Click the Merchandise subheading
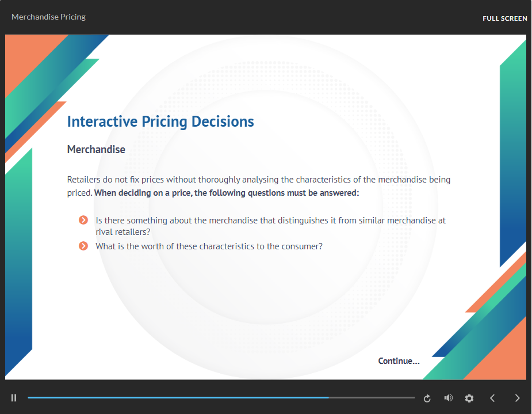This screenshot has height=414, width=532. [96, 150]
